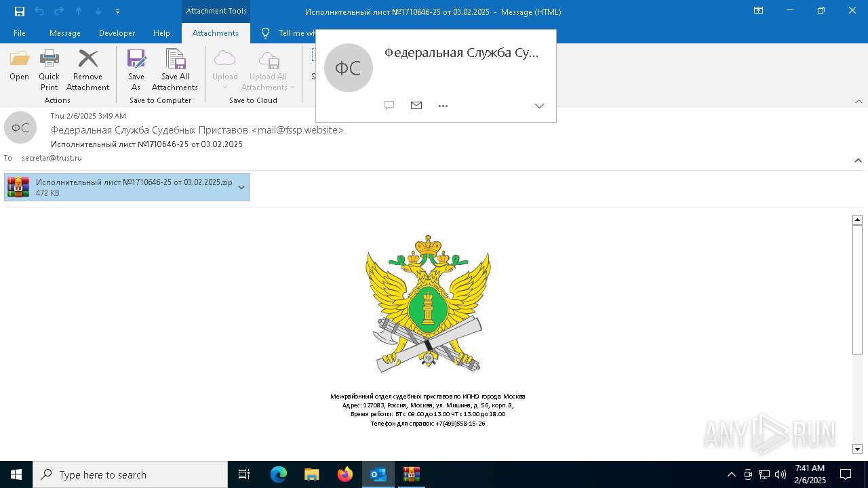Click the taskbar search box
868x488 pixels.
tap(130, 474)
